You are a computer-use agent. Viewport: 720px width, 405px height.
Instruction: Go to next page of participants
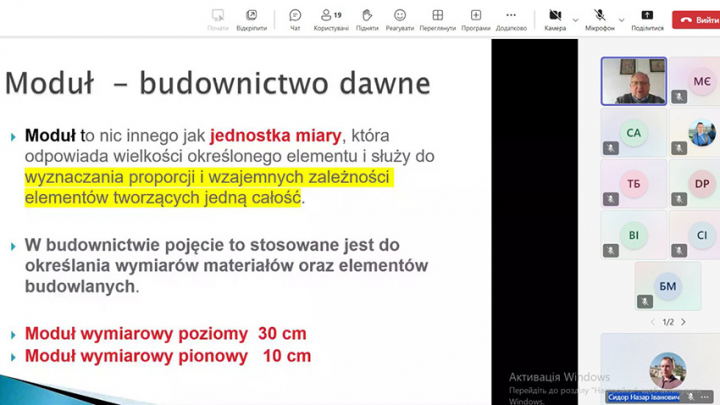tap(683, 322)
